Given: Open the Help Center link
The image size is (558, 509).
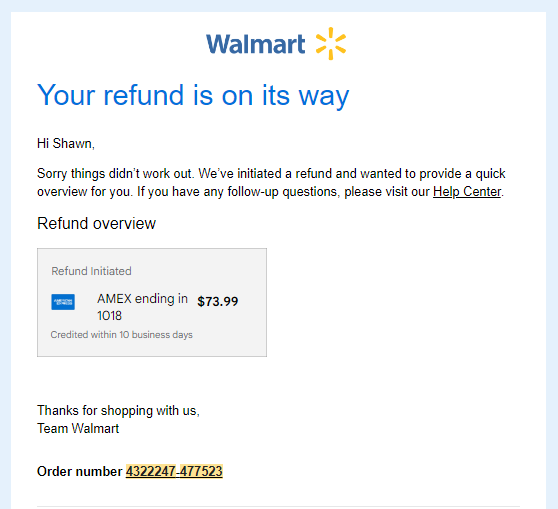Looking at the screenshot, I should (467, 192).
